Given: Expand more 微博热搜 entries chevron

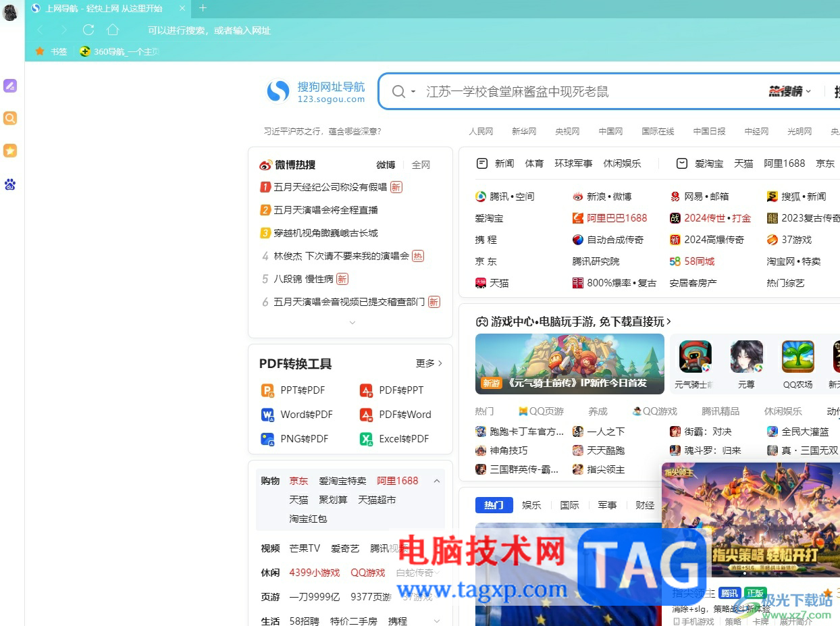Looking at the screenshot, I should (x=352, y=323).
